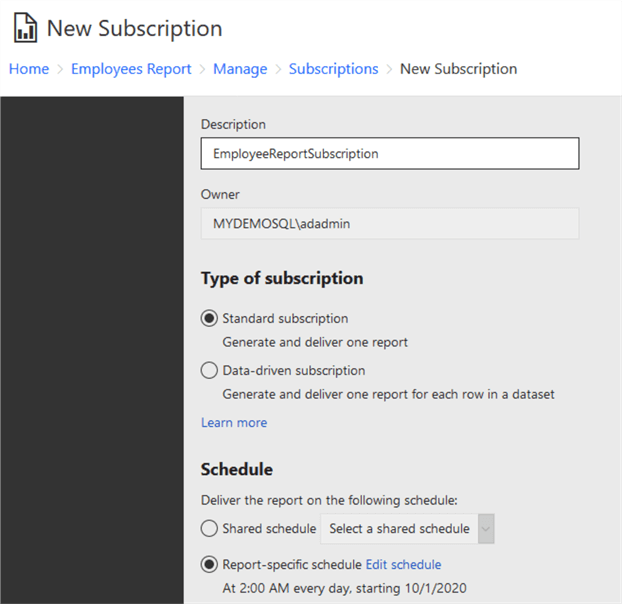The width and height of the screenshot is (622, 604).
Task: Click the New Subscription breadcrumb item
Action: tap(458, 69)
